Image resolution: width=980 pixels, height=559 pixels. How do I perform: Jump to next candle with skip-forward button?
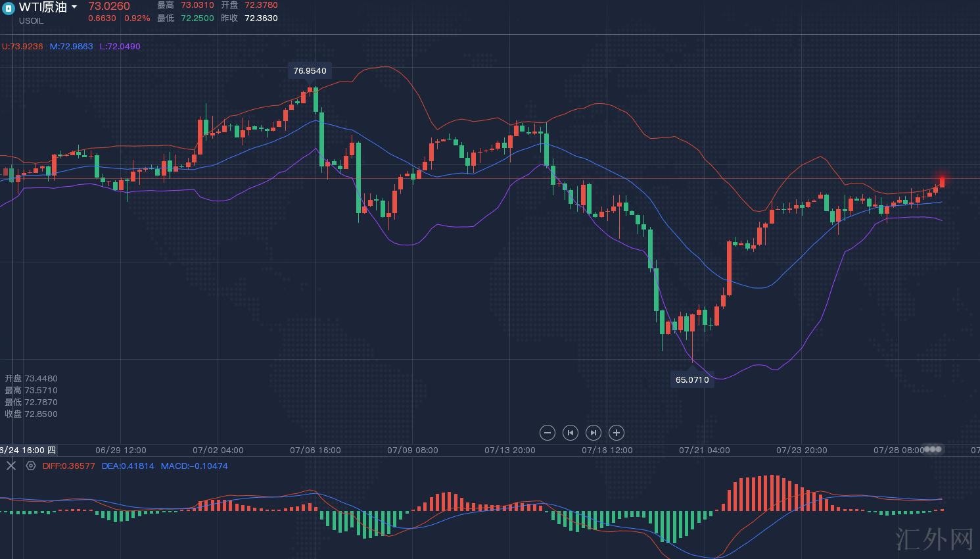click(x=593, y=433)
